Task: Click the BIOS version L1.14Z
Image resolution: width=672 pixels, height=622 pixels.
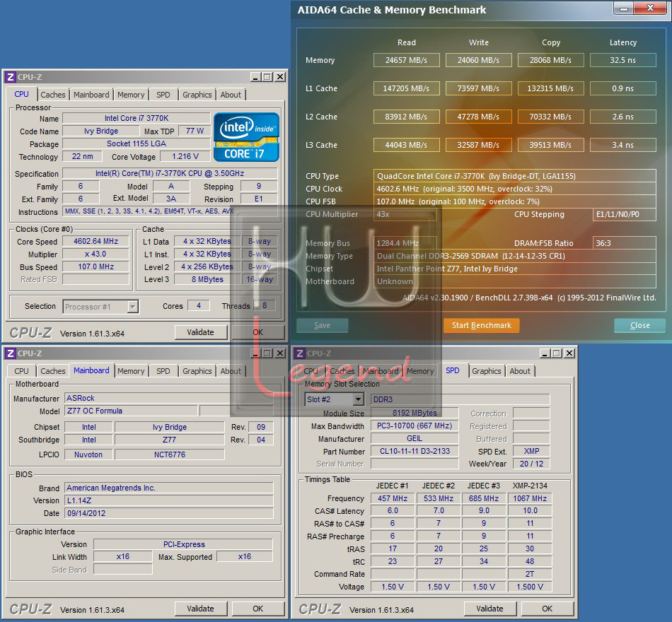Action: click(x=168, y=500)
